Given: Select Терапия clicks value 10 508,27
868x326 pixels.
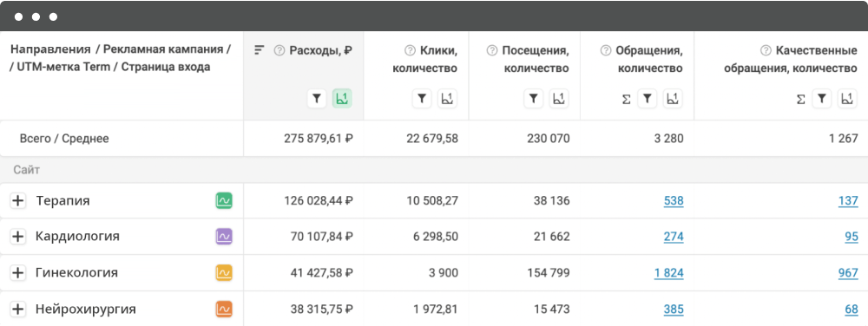Looking at the screenshot, I should pyautogui.click(x=432, y=200).
